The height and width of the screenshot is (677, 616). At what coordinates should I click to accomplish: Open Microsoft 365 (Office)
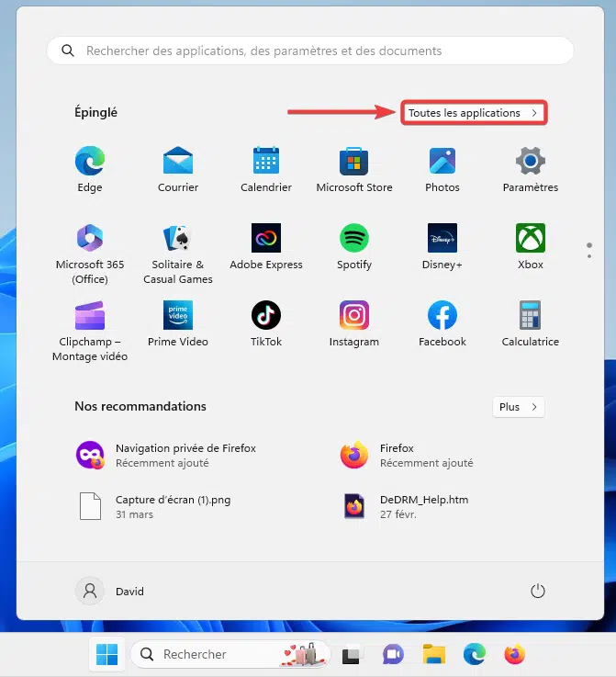pyautogui.click(x=90, y=254)
